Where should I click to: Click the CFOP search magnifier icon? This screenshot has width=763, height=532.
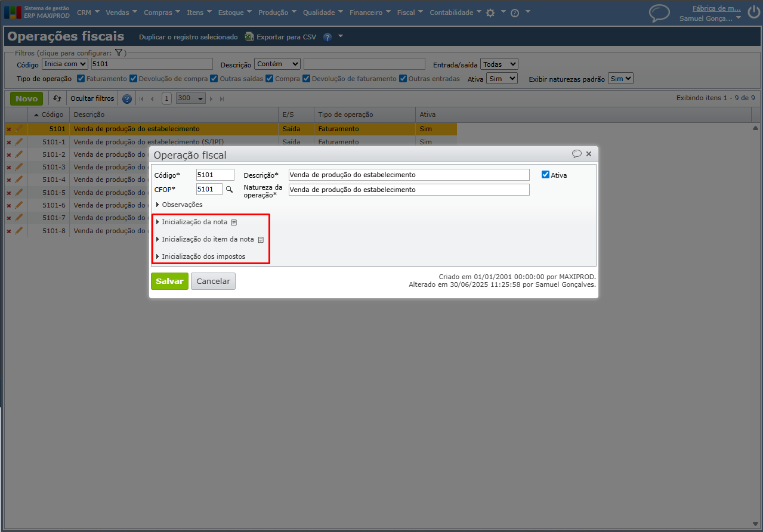coord(229,189)
